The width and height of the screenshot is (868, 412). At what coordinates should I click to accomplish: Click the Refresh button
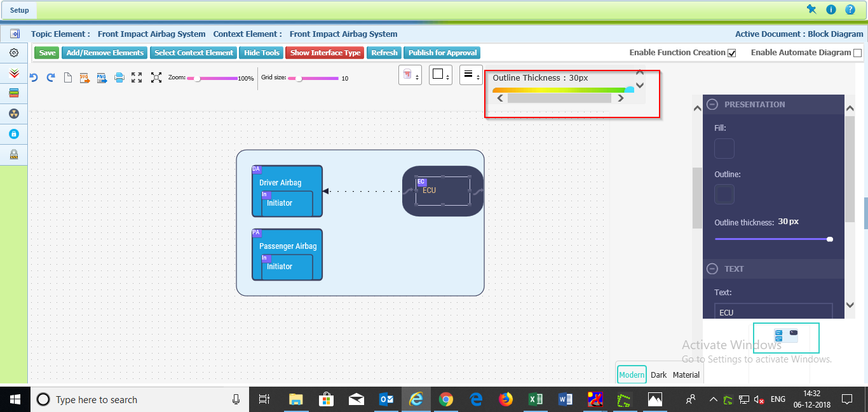pos(384,53)
